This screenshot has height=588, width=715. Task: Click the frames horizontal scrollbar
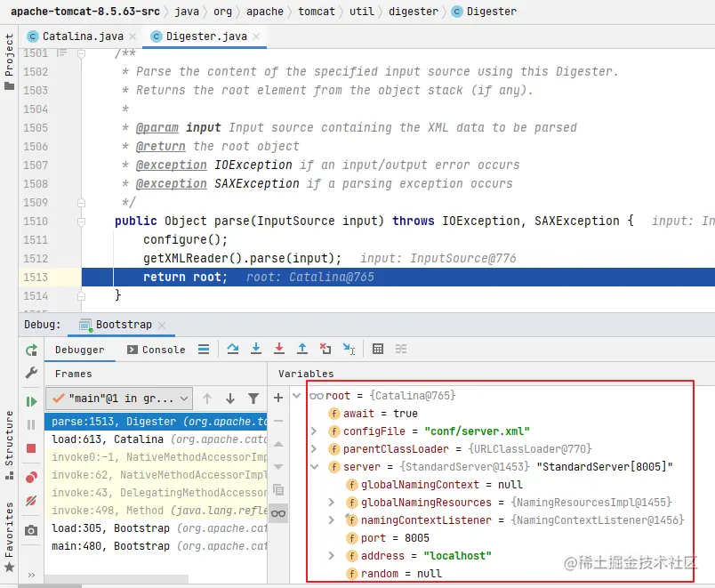tap(116, 579)
